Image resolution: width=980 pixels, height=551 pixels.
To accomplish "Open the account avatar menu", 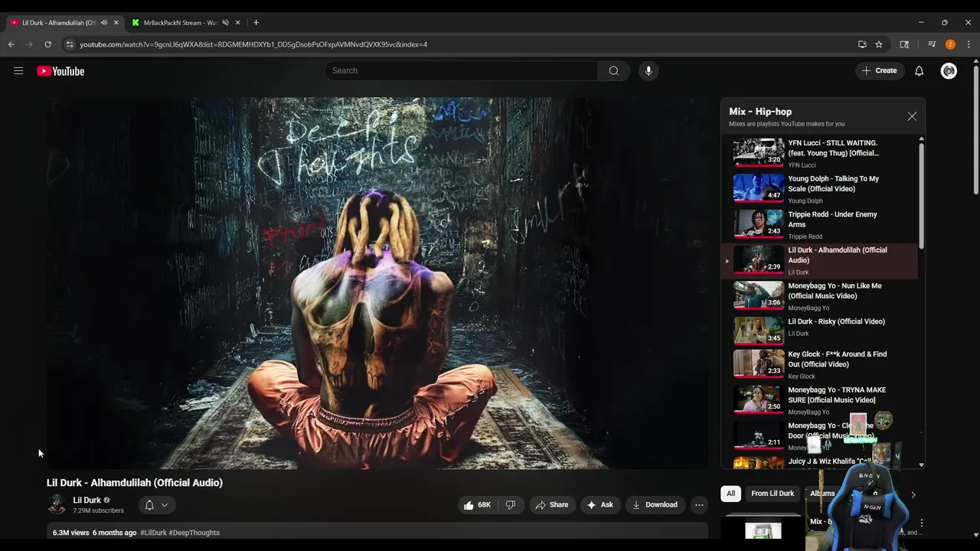I will coord(949,71).
